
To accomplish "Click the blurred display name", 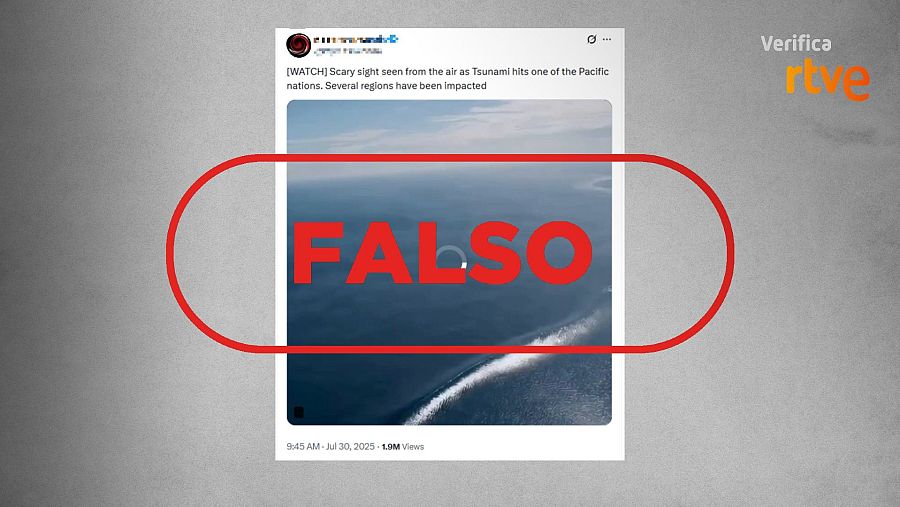I will tap(351, 40).
